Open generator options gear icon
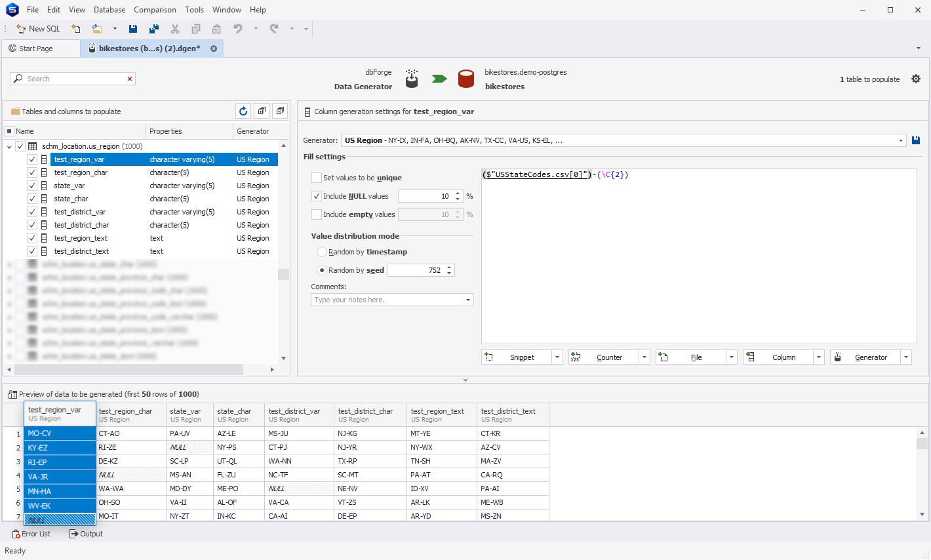Screen dimensions: 931x560 click(916, 79)
